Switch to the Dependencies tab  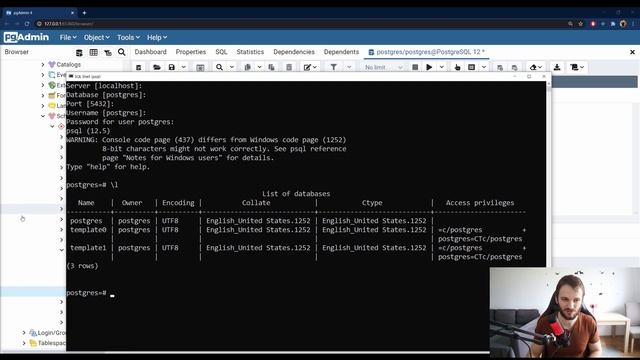294,52
